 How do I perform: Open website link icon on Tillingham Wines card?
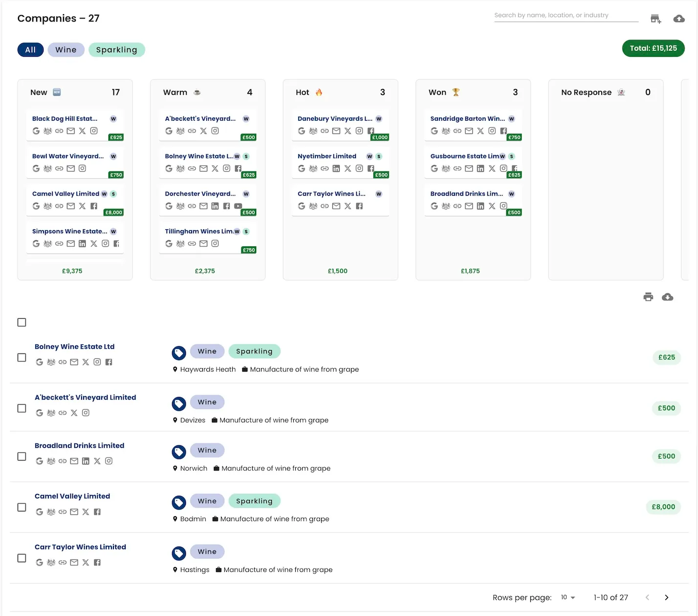coord(192,243)
